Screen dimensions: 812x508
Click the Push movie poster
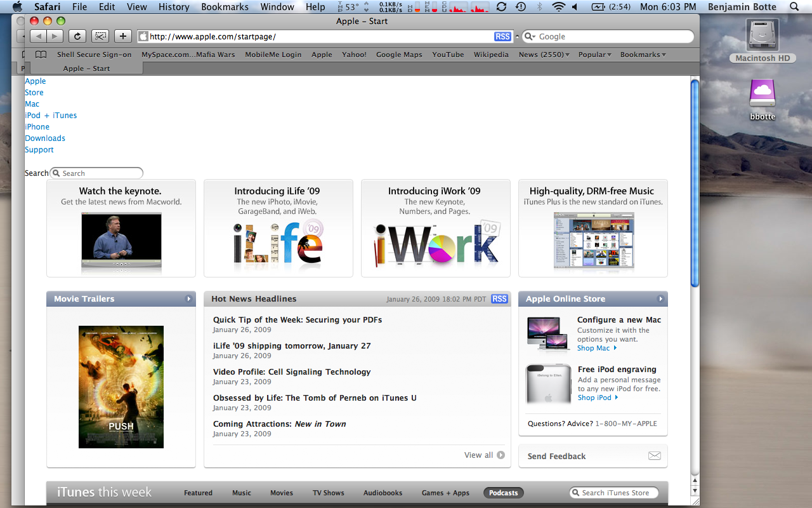tap(121, 387)
